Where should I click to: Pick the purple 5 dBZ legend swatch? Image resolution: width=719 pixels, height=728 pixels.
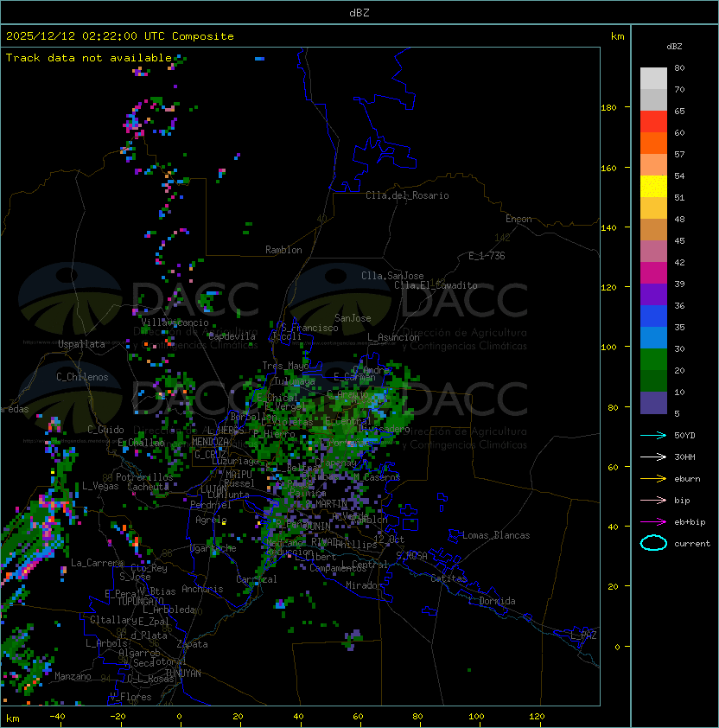[x=653, y=403]
